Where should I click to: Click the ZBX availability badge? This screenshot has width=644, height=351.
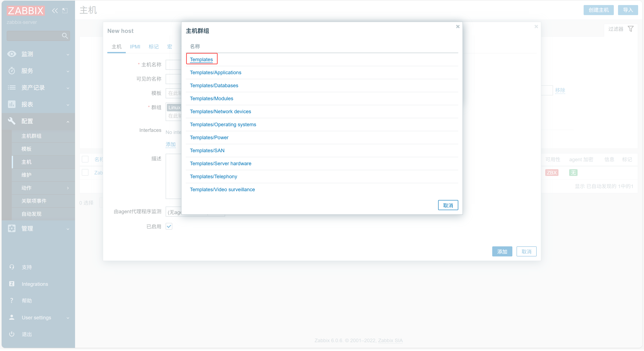pos(552,173)
